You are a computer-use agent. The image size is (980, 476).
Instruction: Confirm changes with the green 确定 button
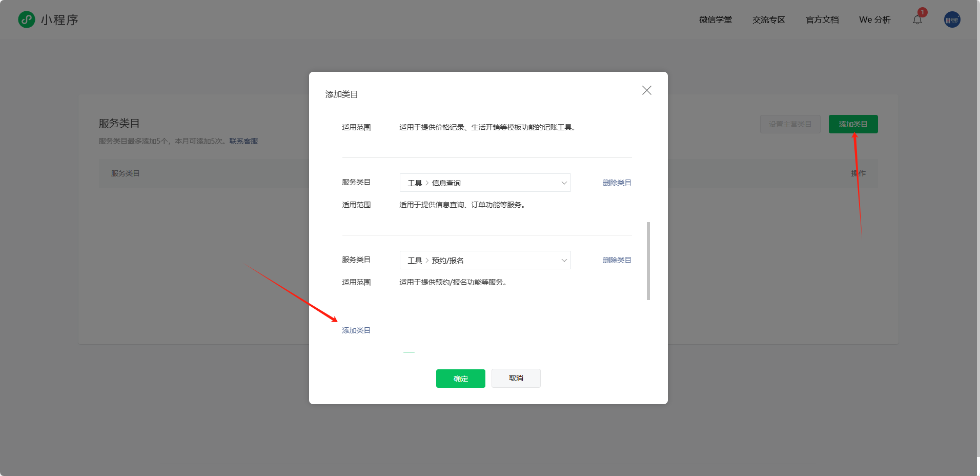coord(460,378)
